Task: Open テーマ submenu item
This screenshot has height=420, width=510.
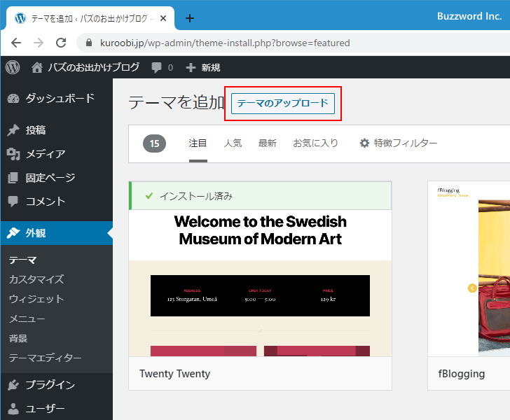Action: pos(22,260)
